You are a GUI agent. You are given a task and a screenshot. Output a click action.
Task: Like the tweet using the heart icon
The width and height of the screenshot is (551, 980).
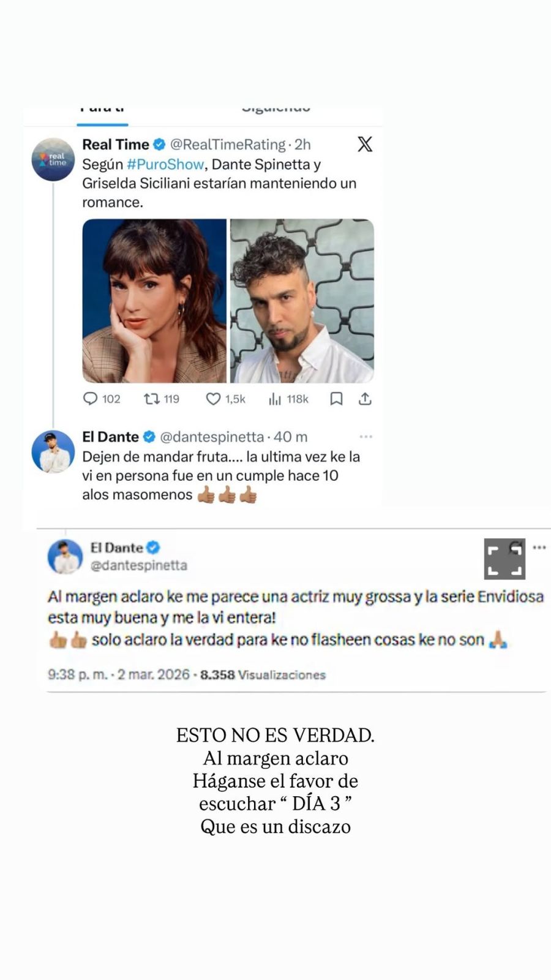click(x=213, y=399)
